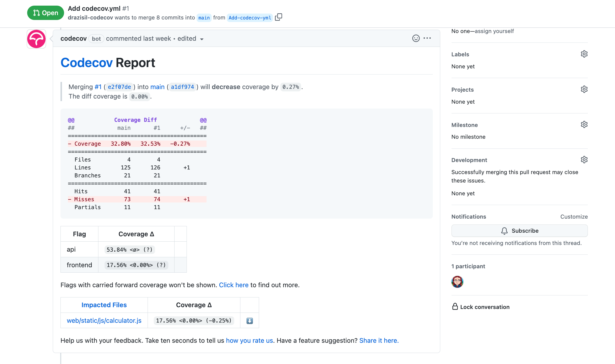Open the Milestone settings gear
Viewport: 615px width, 364px height.
point(584,124)
